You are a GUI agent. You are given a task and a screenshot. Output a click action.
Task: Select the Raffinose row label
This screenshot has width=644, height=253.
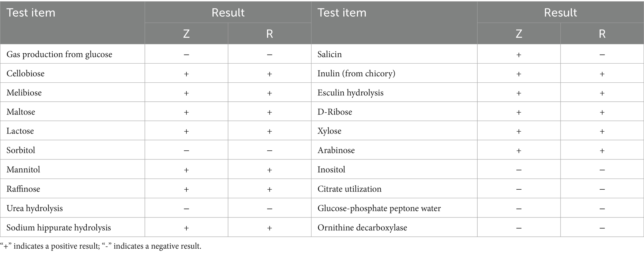pos(23,189)
